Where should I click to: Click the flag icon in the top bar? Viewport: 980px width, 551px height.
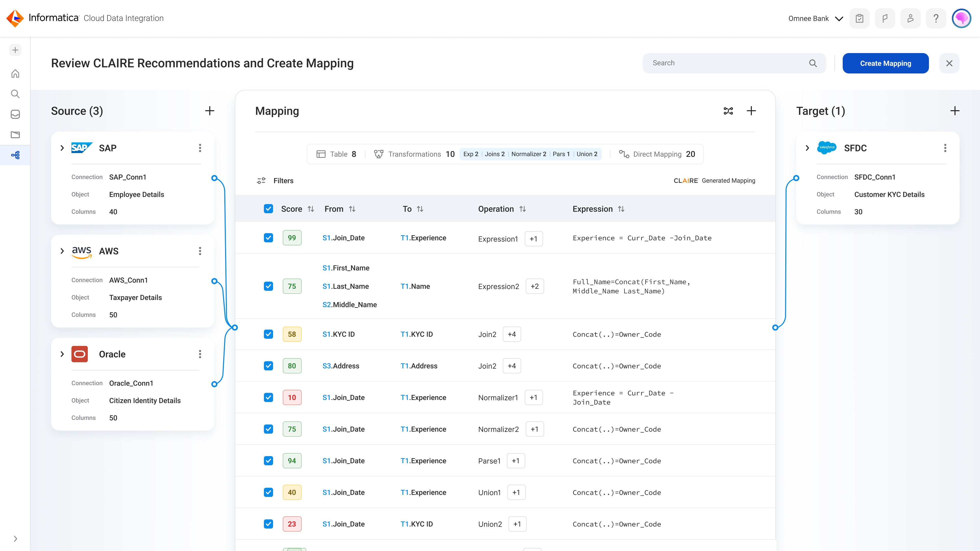coord(885,18)
